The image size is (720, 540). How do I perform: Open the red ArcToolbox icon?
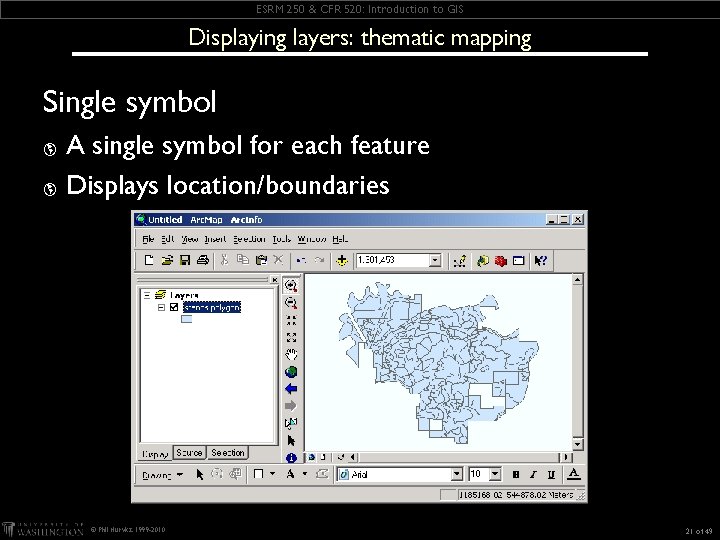501,261
